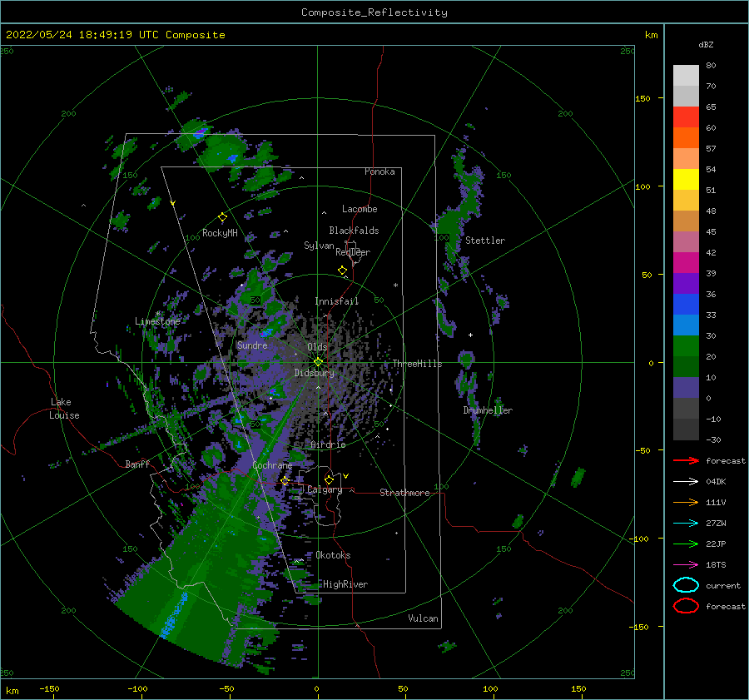Click the red forecast arrow in legend

pyautogui.click(x=686, y=460)
